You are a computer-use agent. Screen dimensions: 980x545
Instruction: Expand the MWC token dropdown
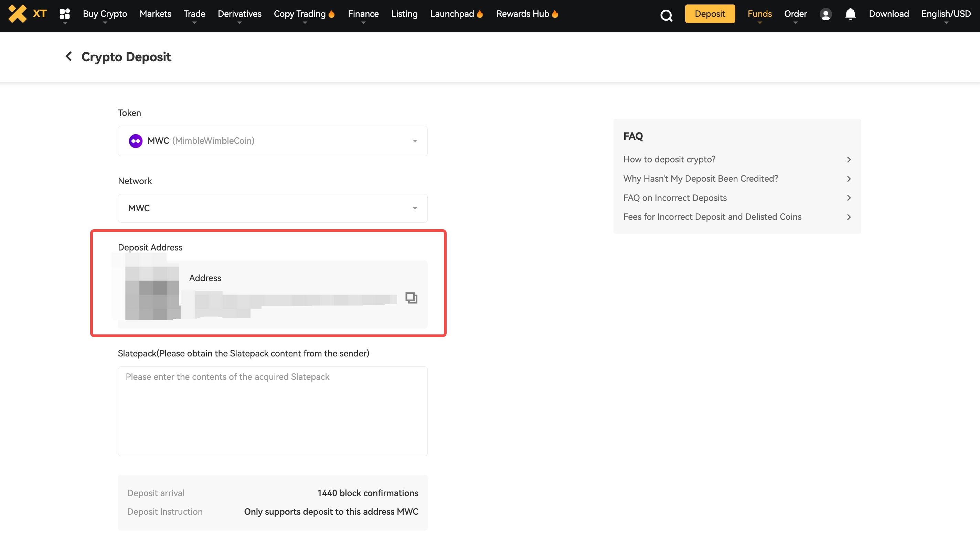(x=415, y=141)
